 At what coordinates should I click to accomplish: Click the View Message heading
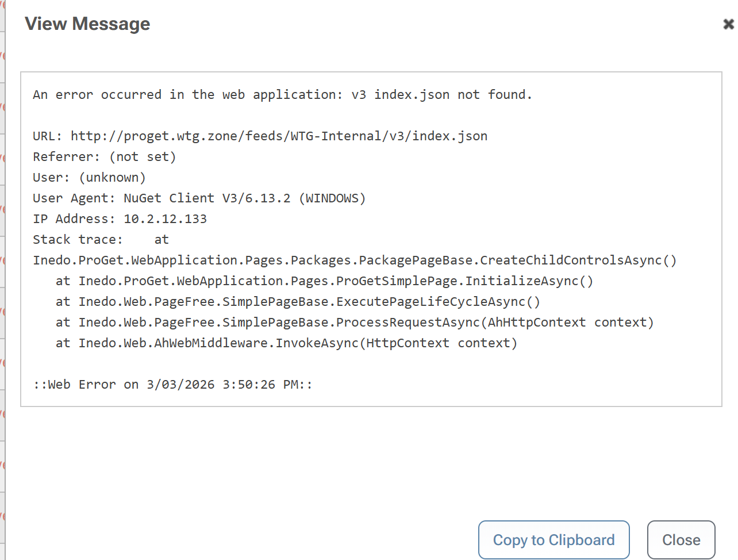tap(87, 24)
